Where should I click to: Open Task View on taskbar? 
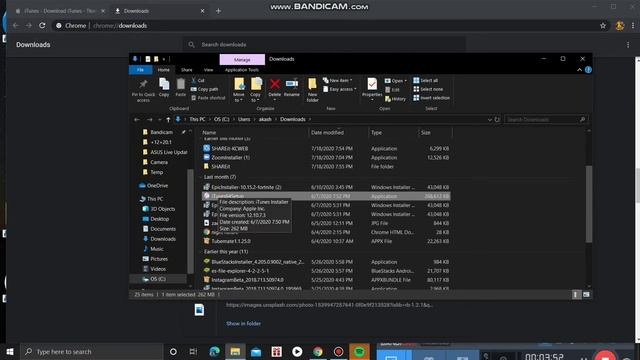(x=193, y=351)
